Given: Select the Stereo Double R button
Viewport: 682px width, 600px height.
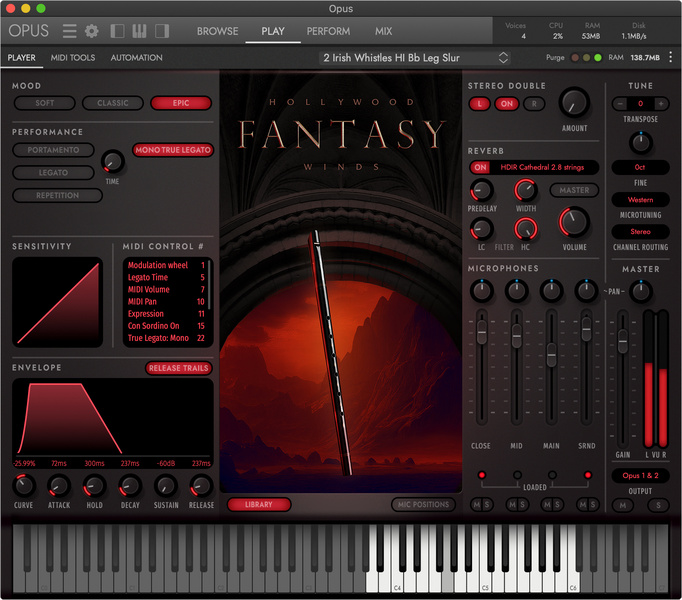Looking at the screenshot, I should (x=534, y=104).
